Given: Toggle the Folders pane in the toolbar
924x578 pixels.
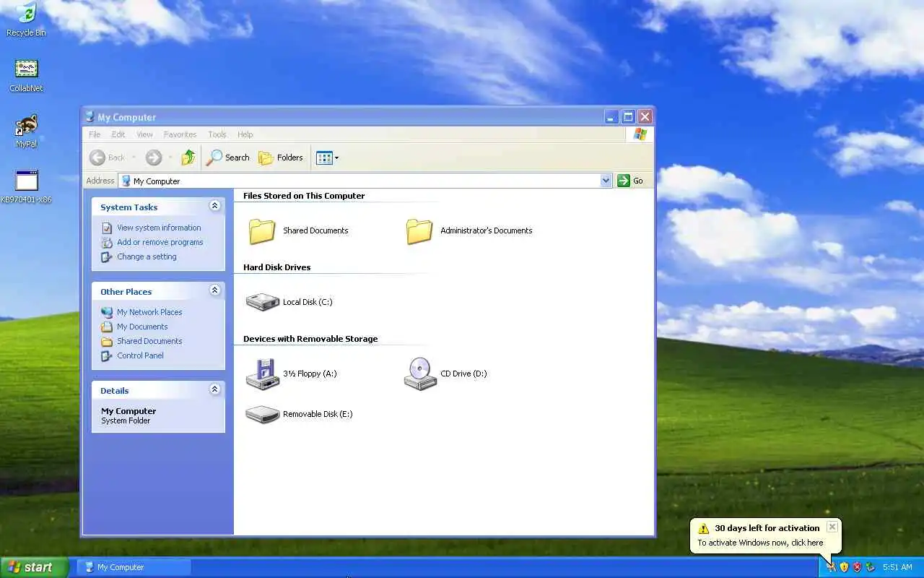Looking at the screenshot, I should 280,158.
